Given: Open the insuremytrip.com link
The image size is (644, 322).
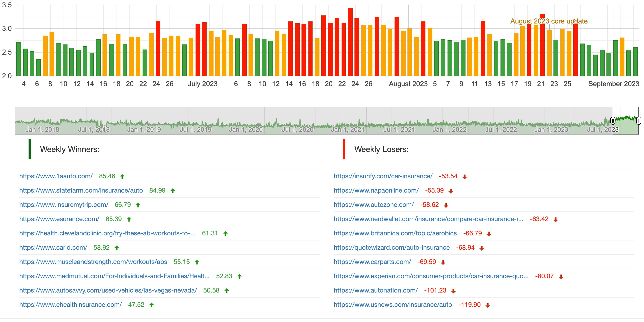Looking at the screenshot, I should (64, 205).
